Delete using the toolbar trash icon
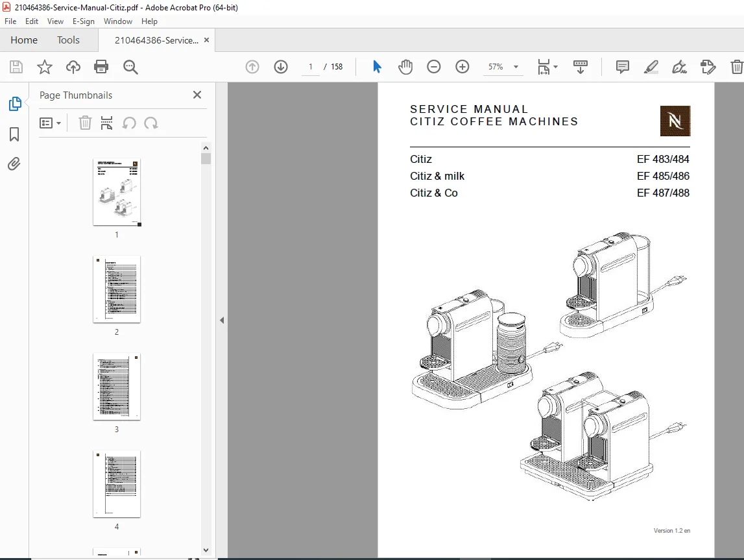Image resolution: width=744 pixels, height=560 pixels. pyautogui.click(x=736, y=67)
